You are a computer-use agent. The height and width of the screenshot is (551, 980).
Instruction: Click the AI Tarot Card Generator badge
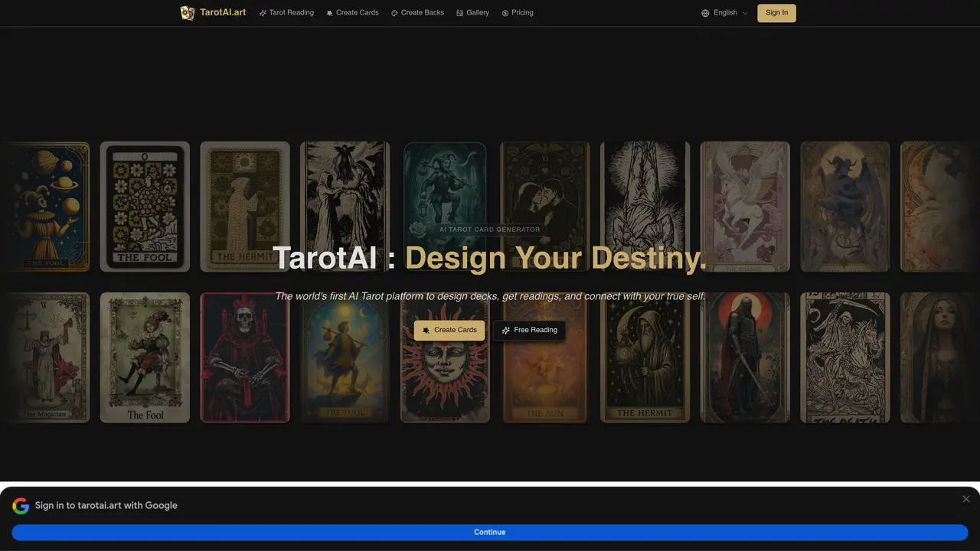point(490,230)
